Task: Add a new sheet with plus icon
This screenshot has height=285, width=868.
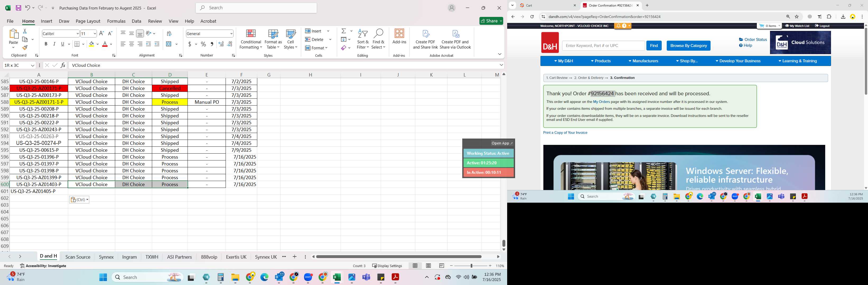Action: point(295,257)
